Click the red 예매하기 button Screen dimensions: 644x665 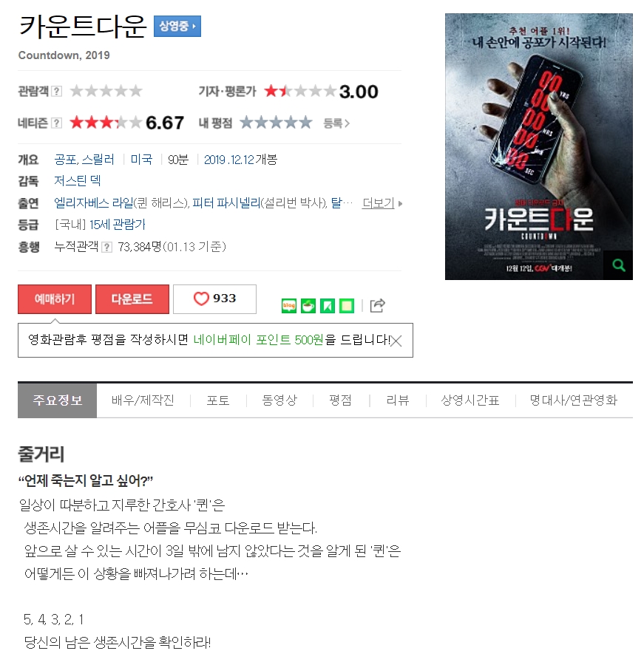click(55, 299)
